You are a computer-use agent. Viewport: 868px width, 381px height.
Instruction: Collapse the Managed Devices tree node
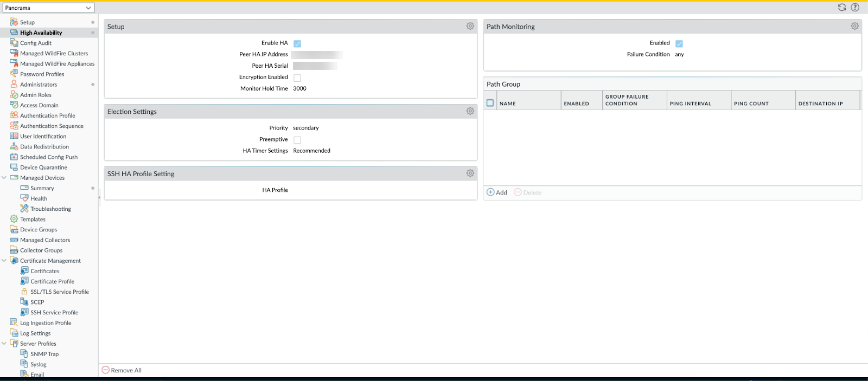tap(4, 177)
